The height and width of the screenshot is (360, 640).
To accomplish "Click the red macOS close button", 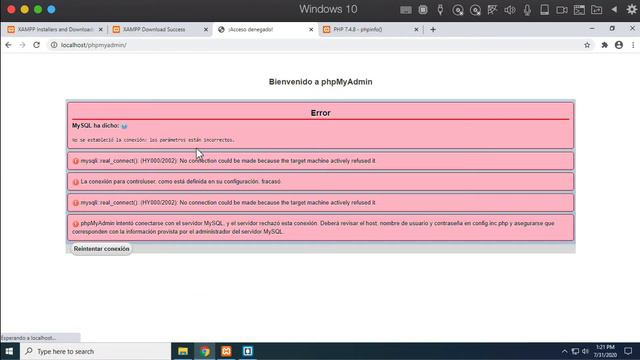I will 11,9.
